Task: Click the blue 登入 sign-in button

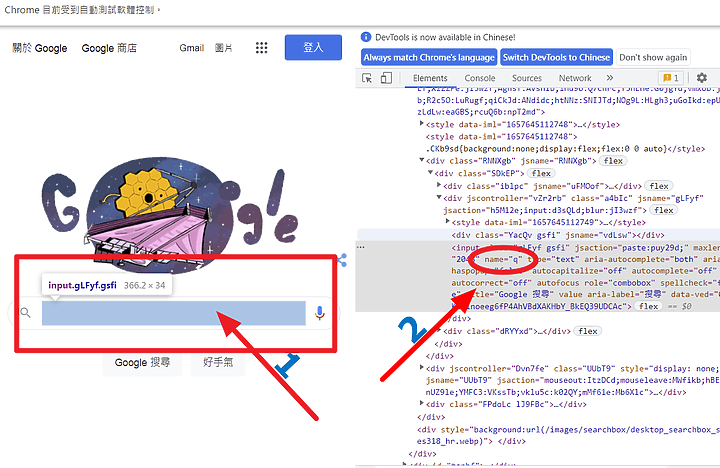Action: click(x=313, y=47)
